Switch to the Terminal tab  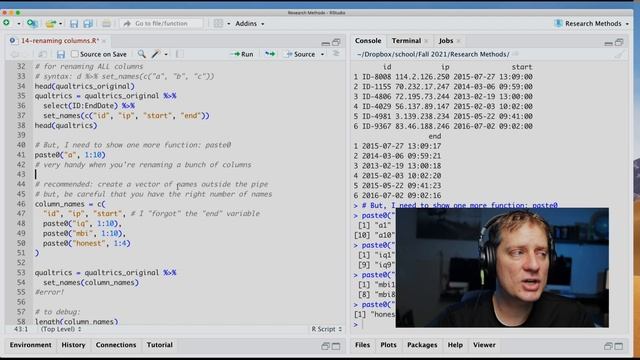click(x=406, y=41)
